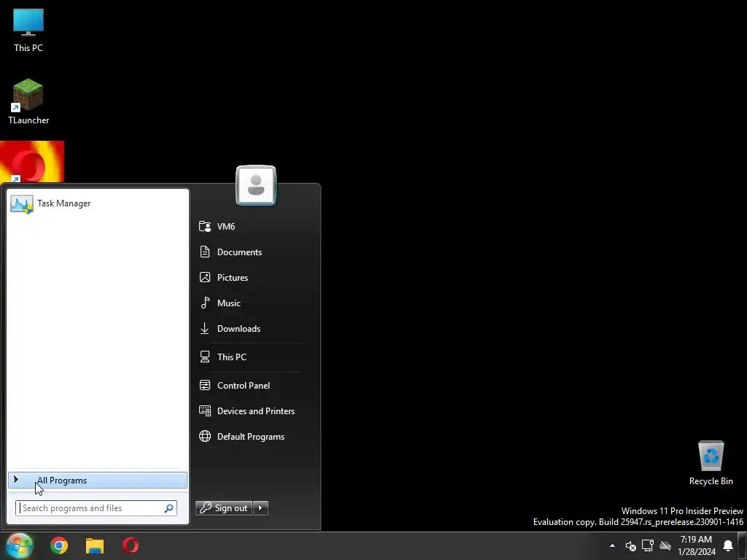Image resolution: width=747 pixels, height=560 pixels.
Task: Open File Explorer from the taskbar
Action: pyautogui.click(x=95, y=545)
